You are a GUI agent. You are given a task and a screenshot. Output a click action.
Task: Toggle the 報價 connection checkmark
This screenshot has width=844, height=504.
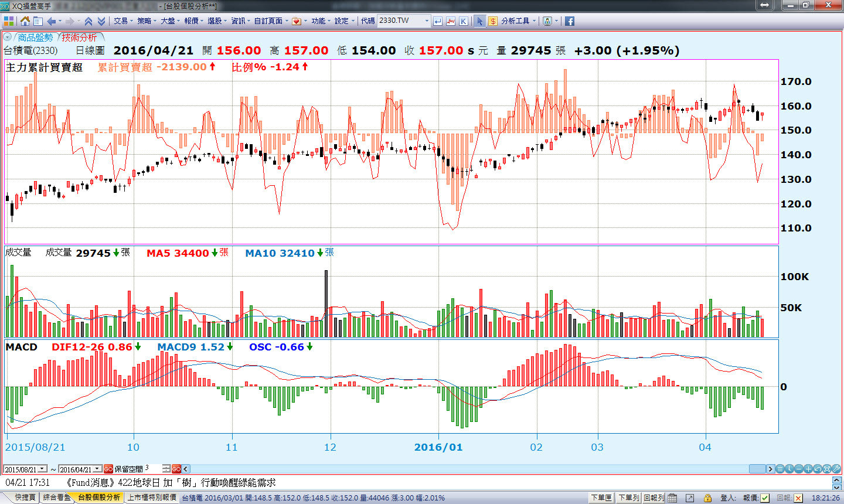(x=765, y=498)
